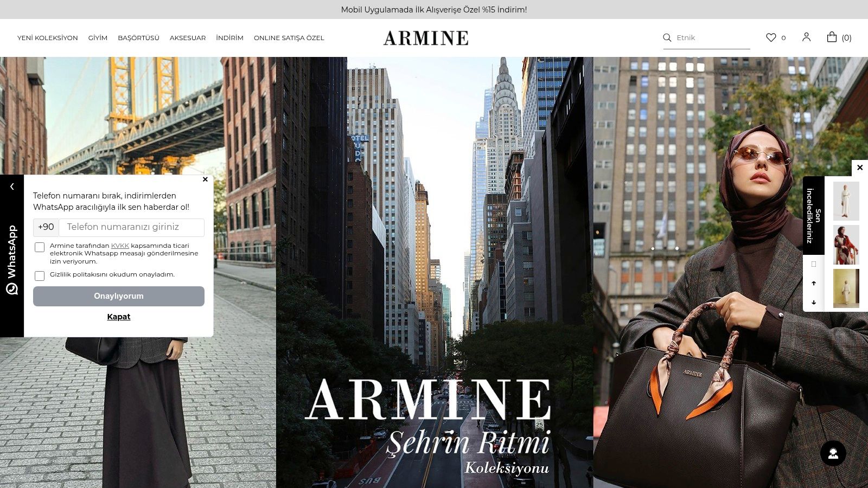Open the shopping bag cart icon
The width and height of the screenshot is (868, 488).
(832, 37)
